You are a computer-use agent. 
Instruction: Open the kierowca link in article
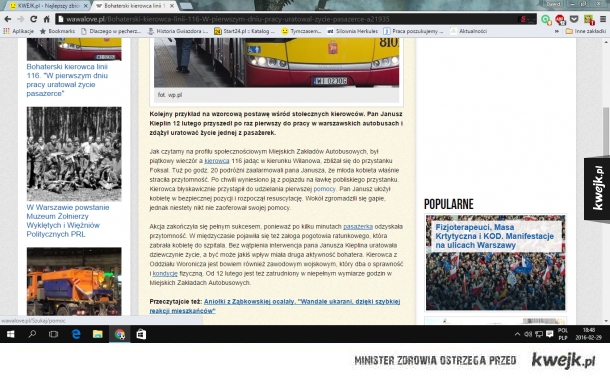pos(217,161)
